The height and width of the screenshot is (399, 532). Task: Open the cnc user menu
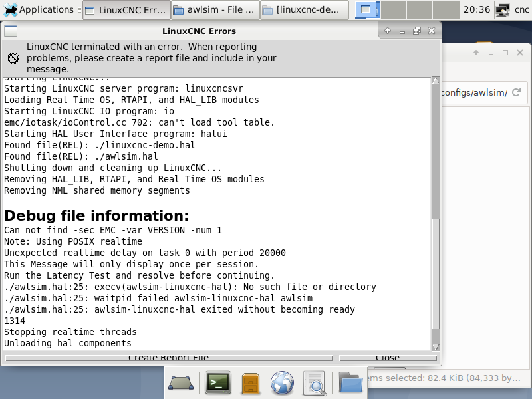tap(521, 10)
